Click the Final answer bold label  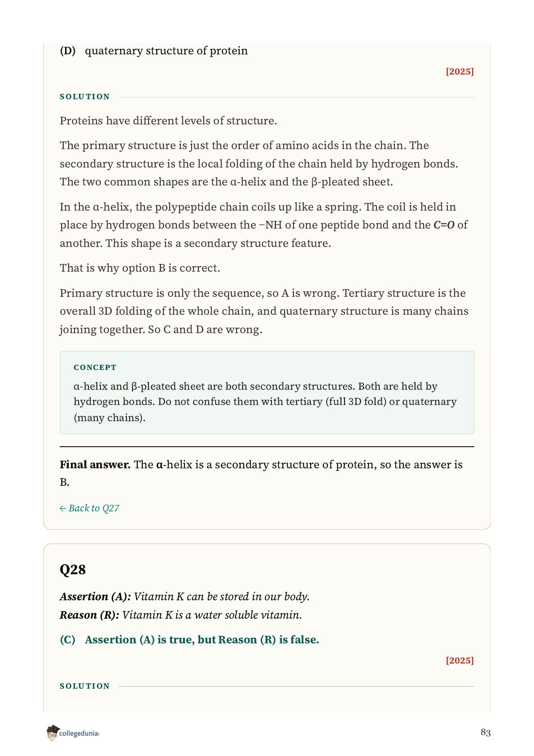[x=95, y=465]
